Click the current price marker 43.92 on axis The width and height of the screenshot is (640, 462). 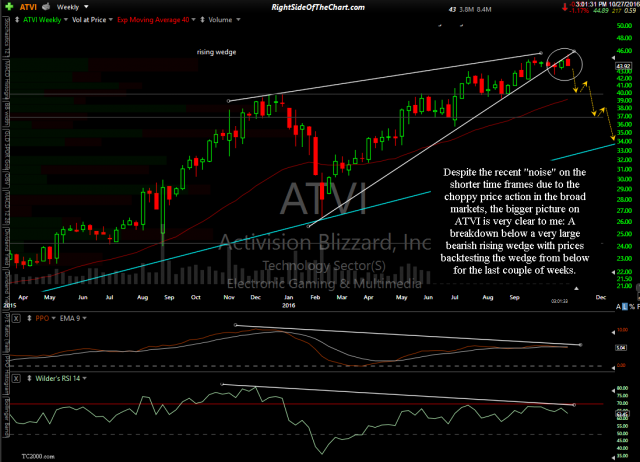(x=623, y=65)
